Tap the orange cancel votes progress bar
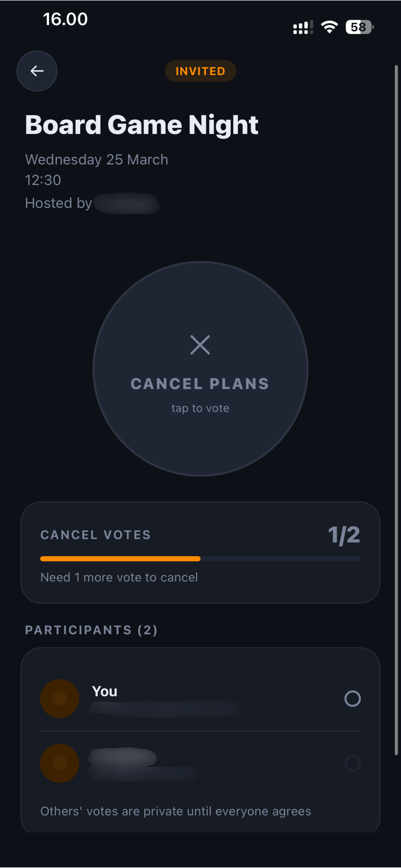Screen dimensions: 401x868 [x=120, y=559]
